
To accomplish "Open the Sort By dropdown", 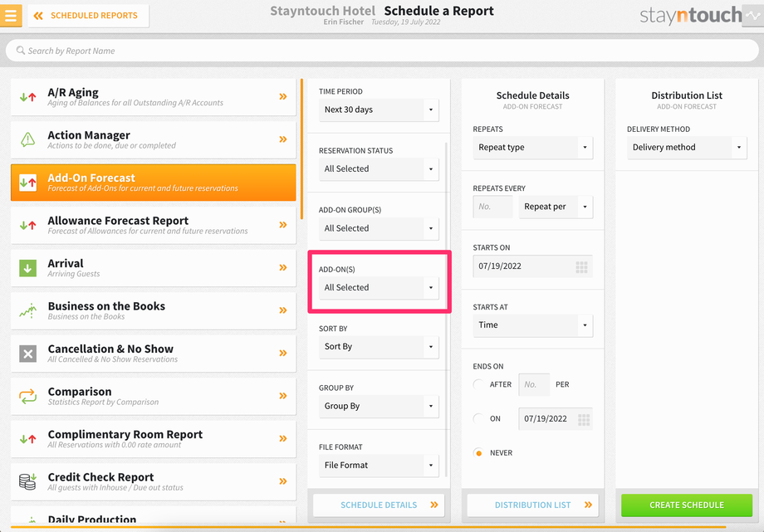I will tap(379, 347).
